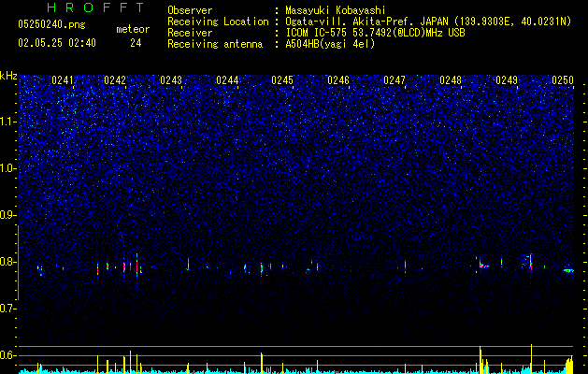Click the tallest yellow amplitude spike near 0249
This screenshot has width=588, height=374.
tap(531, 358)
